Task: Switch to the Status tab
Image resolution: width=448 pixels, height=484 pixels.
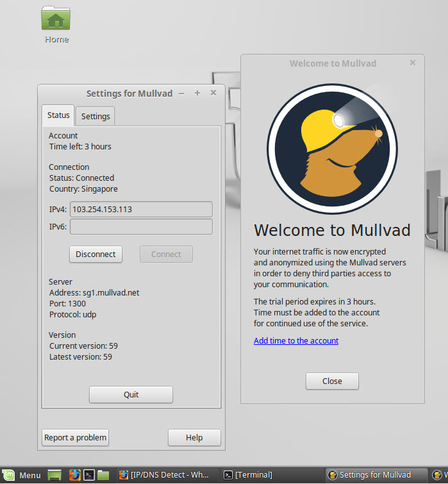Action: tap(58, 115)
